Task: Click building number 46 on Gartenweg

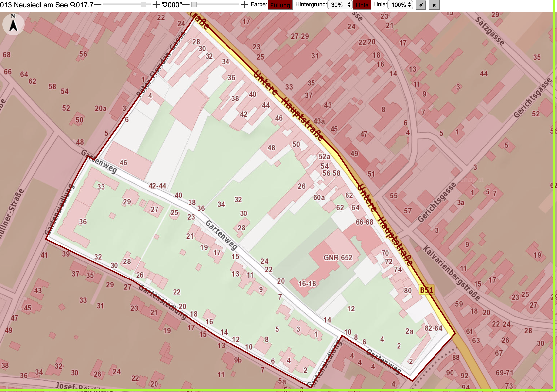Action: click(x=123, y=163)
